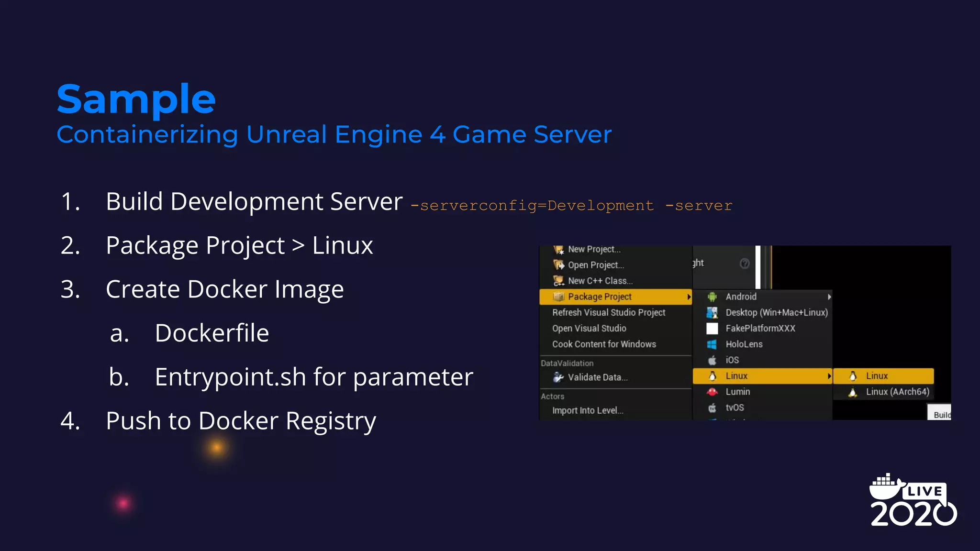Click the HoloLens Windows logo icon
Viewport: 980px width, 551px height.
pos(712,344)
